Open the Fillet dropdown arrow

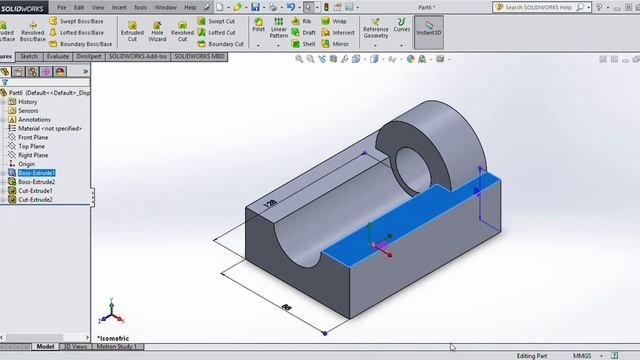click(258, 46)
